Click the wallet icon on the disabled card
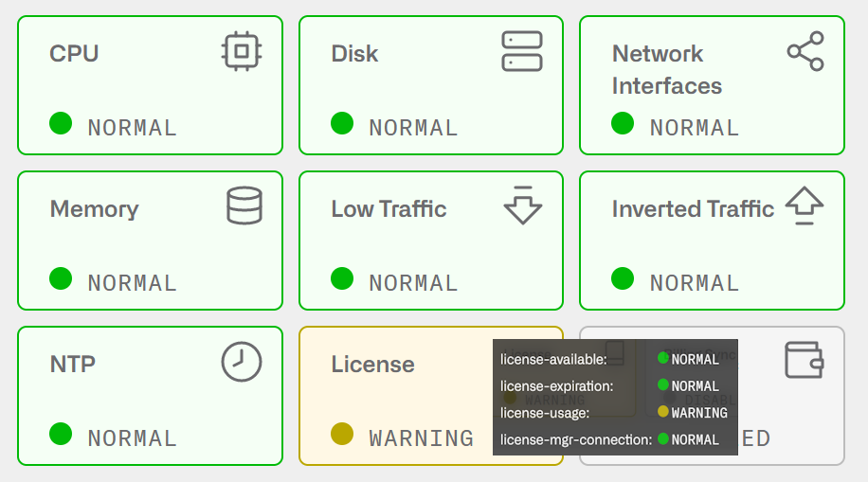 tap(805, 360)
